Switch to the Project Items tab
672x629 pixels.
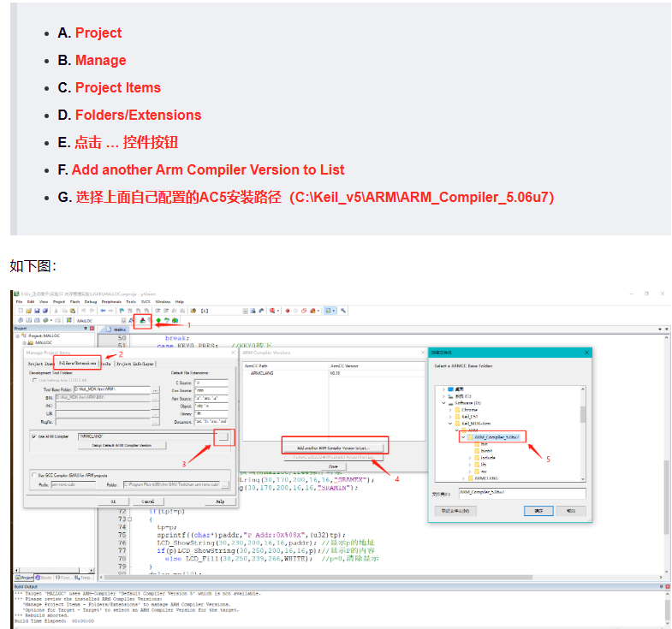40,364
